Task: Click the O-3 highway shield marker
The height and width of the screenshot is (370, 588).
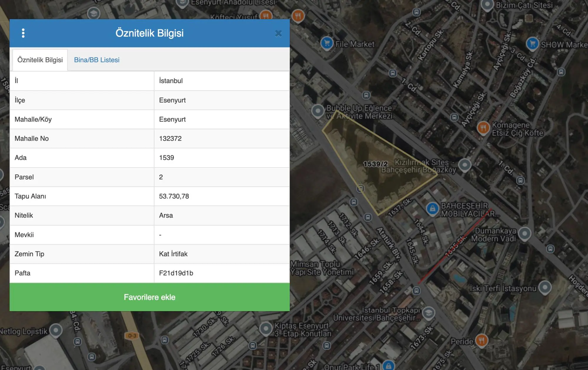Action: [x=132, y=336]
